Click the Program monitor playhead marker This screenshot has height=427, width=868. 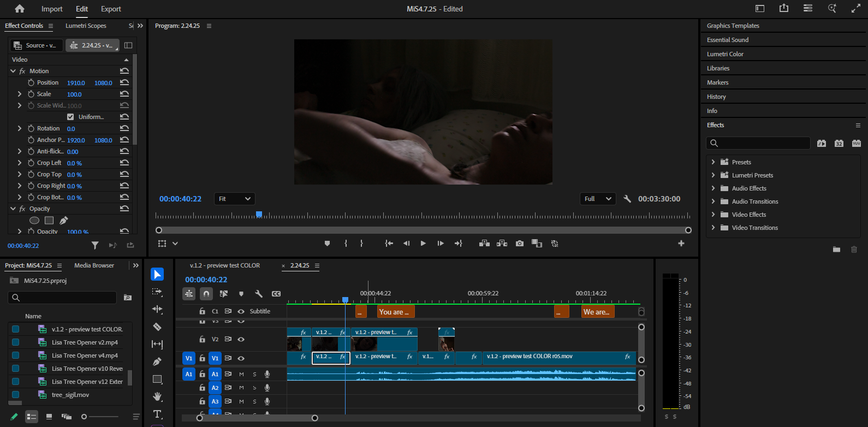pyautogui.click(x=259, y=215)
